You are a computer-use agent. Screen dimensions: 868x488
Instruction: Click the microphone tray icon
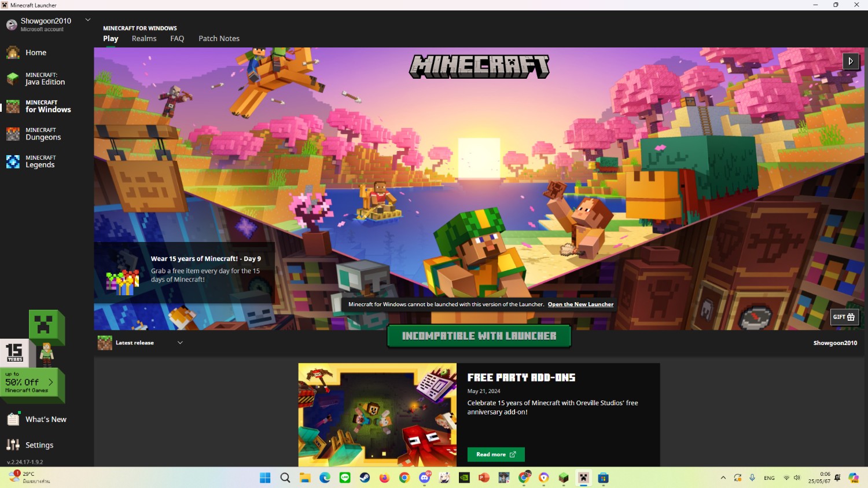point(752,478)
